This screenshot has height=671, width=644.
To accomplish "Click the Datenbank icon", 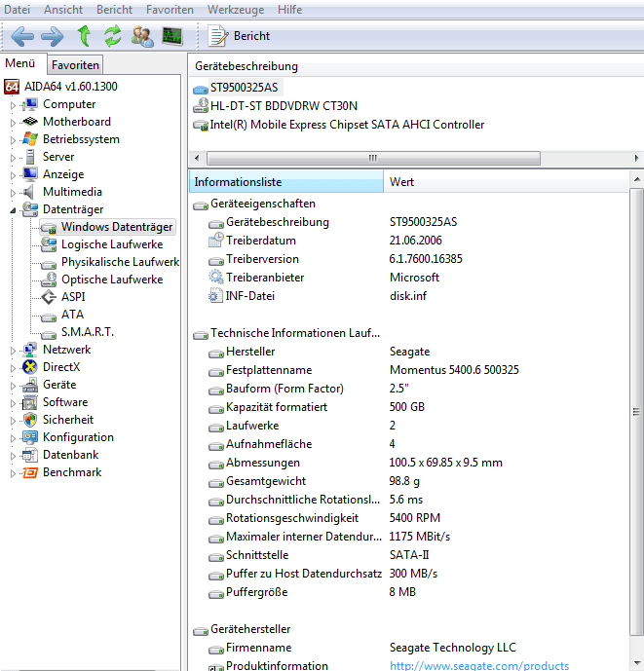I will pyautogui.click(x=29, y=455).
